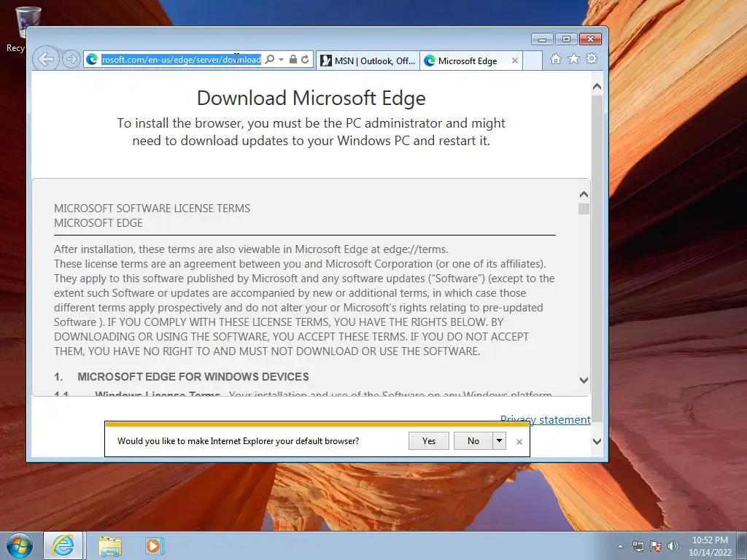Image resolution: width=747 pixels, height=560 pixels.
Task: Go back using the browser Back arrow
Action: pyautogui.click(x=46, y=60)
